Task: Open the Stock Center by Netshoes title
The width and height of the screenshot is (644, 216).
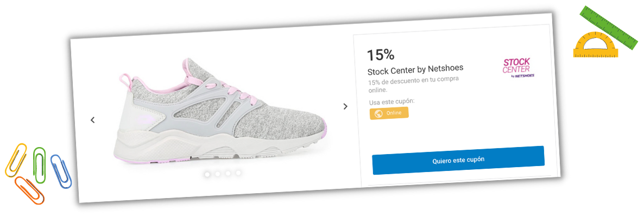Action: [415, 69]
